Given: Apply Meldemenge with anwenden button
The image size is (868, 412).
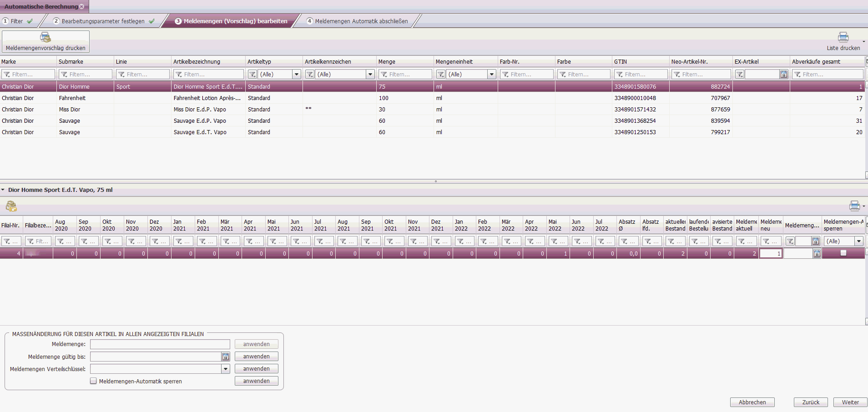Looking at the screenshot, I should [x=256, y=344].
